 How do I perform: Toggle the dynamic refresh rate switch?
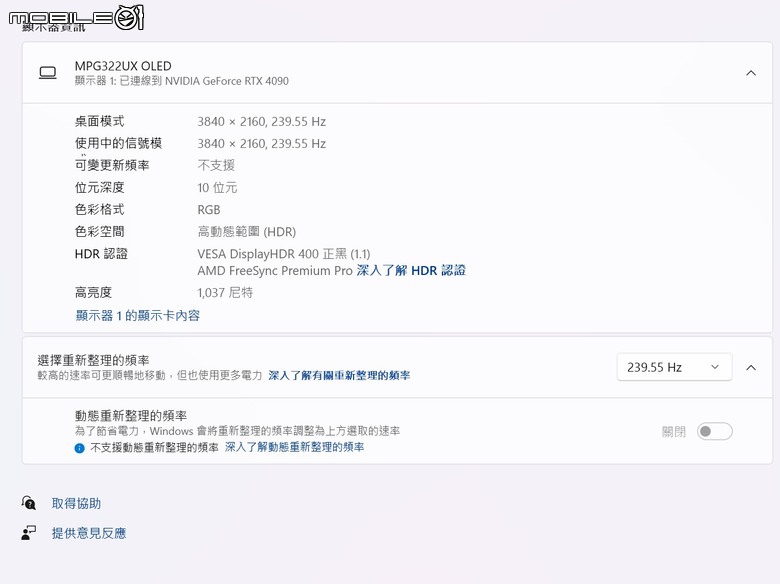click(x=714, y=431)
